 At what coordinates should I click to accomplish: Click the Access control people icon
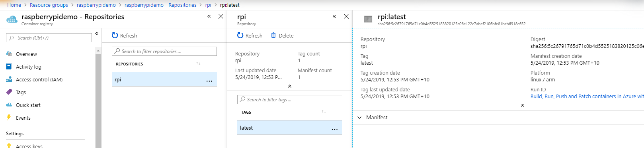pyautogui.click(x=9, y=79)
